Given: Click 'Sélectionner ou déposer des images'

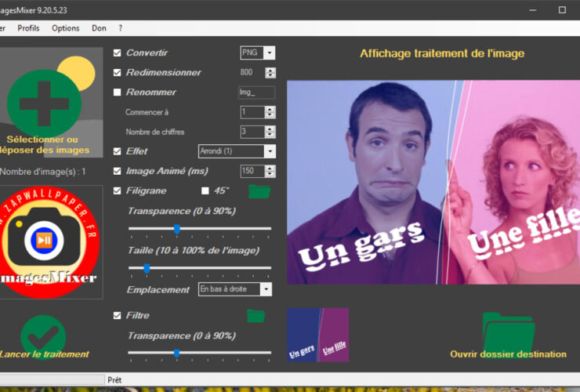Looking at the screenshot, I should [44, 145].
